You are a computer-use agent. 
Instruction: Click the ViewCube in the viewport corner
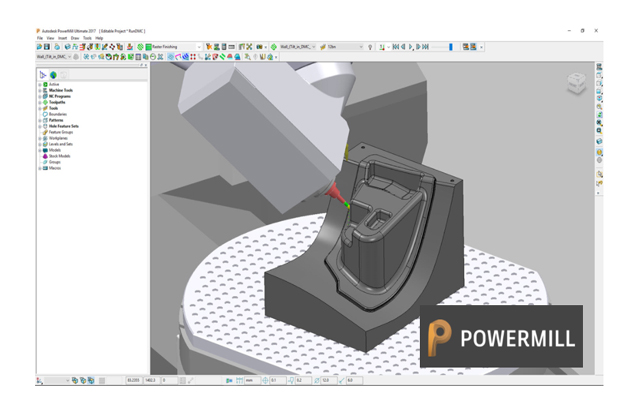(x=576, y=83)
